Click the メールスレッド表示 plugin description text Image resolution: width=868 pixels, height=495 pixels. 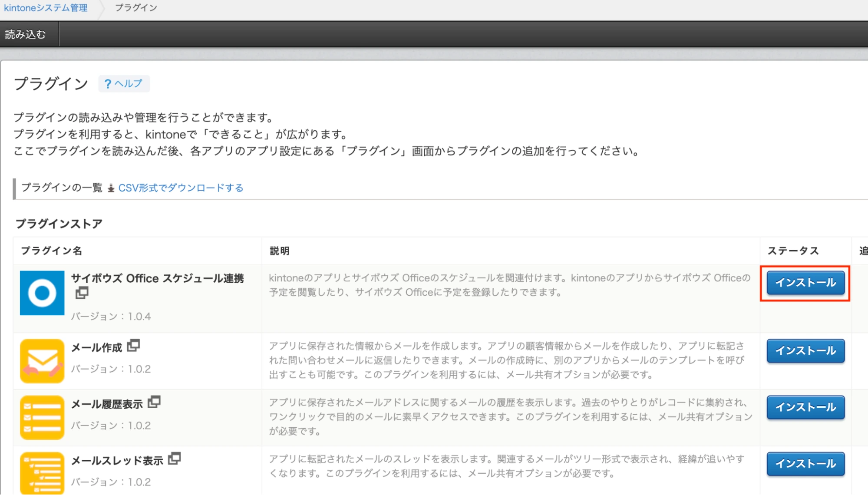pyautogui.click(x=507, y=466)
